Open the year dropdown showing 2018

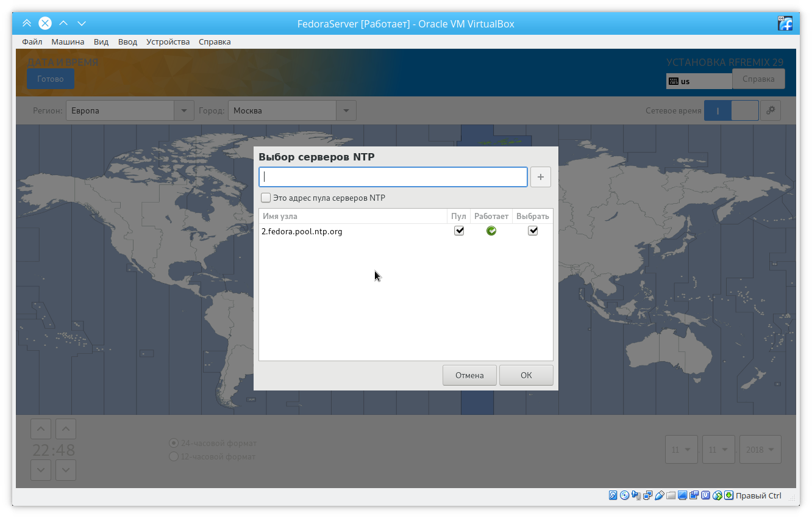(x=760, y=450)
